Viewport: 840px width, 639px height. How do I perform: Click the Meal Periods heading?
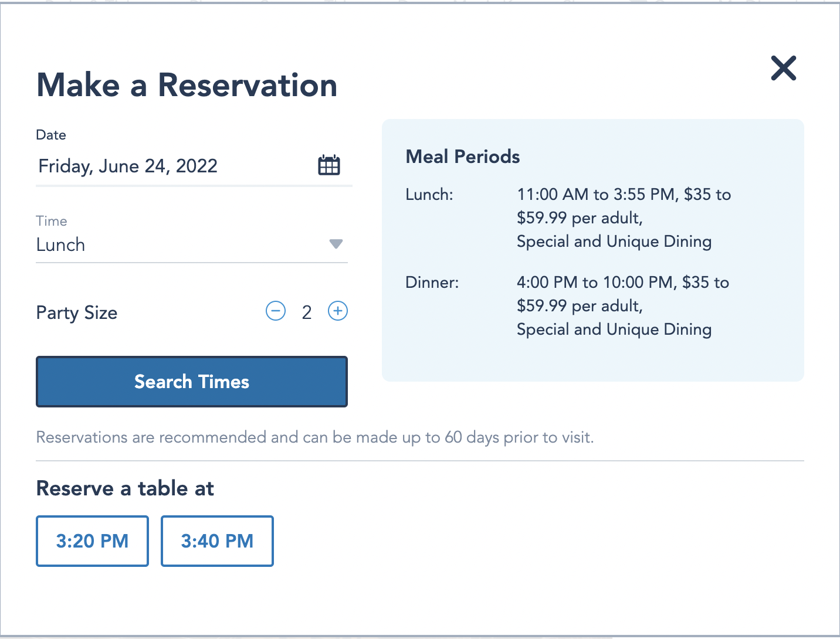pyautogui.click(x=463, y=157)
